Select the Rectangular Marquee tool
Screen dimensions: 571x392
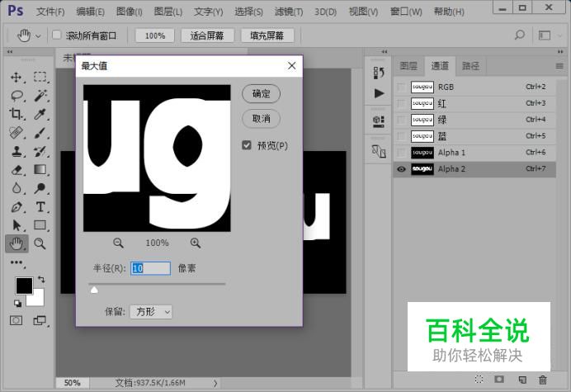pyautogui.click(x=40, y=77)
